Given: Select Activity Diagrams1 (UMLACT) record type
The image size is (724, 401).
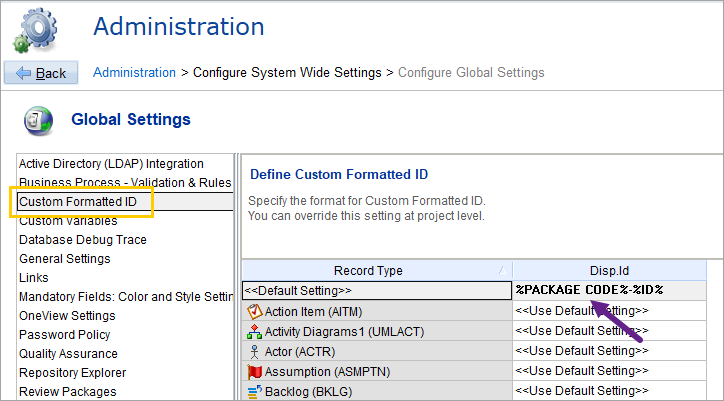Looking at the screenshot, I should 377,332.
